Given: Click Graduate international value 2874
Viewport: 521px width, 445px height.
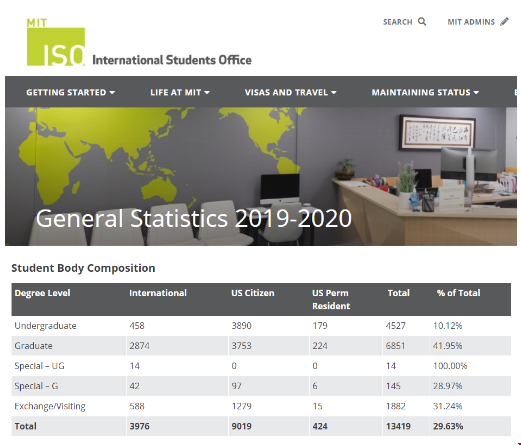Looking at the screenshot, I should pos(139,346).
